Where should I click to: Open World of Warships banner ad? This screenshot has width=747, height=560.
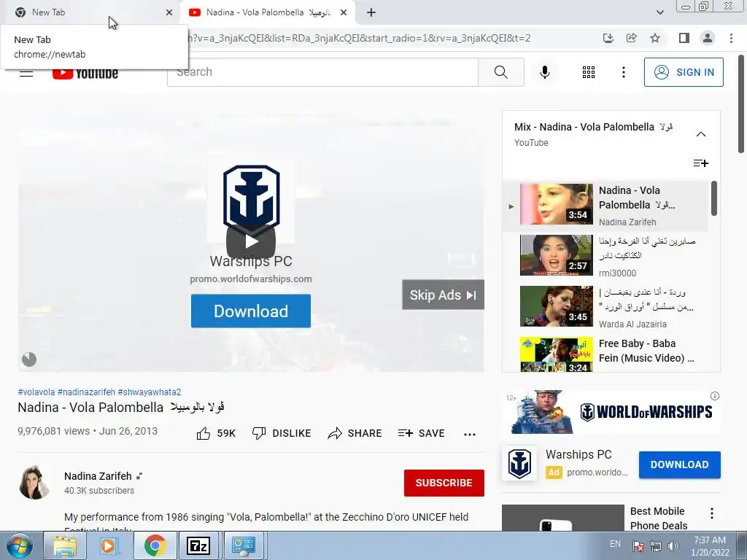point(612,412)
